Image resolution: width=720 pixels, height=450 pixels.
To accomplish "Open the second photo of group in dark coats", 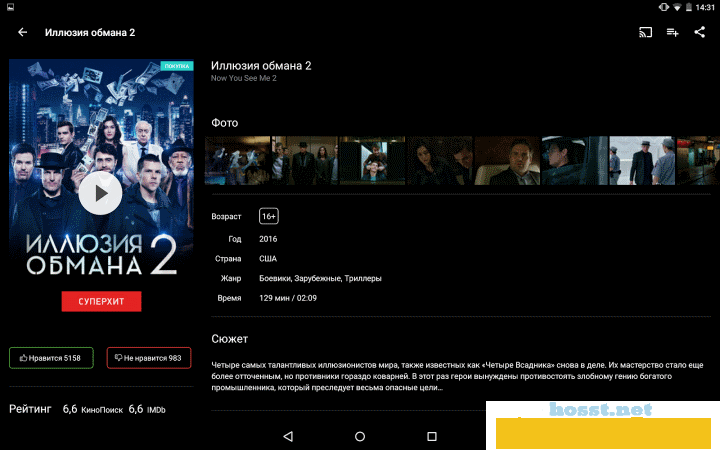I will pos(305,161).
